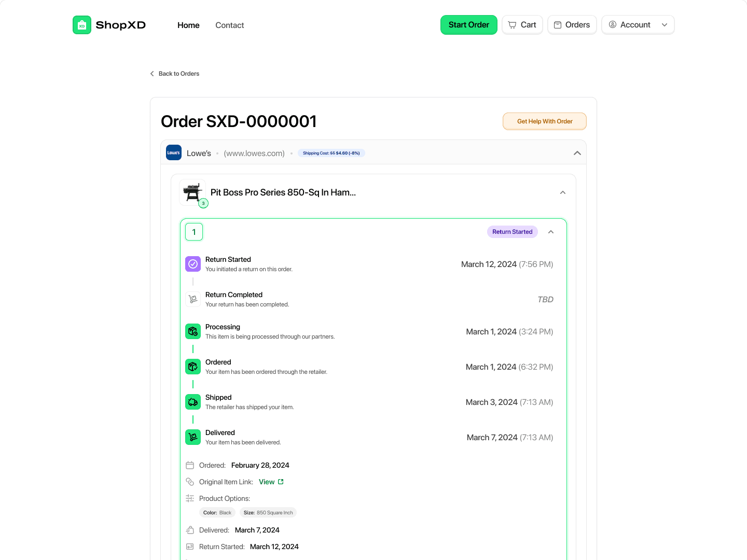The height and width of the screenshot is (560, 747).
Task: Click "You initiated a return on this order."
Action: pyautogui.click(x=249, y=269)
